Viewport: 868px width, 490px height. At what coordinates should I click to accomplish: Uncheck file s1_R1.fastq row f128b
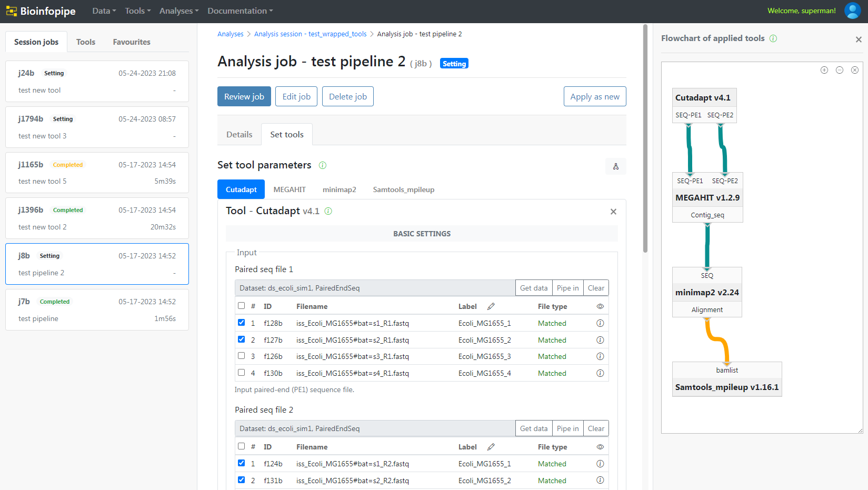pos(241,322)
